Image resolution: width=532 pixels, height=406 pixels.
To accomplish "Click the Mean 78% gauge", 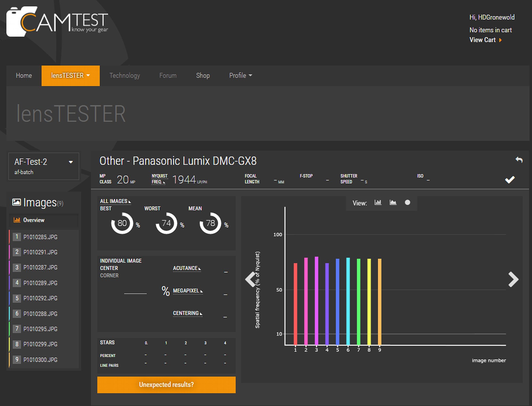I will coord(210,223).
